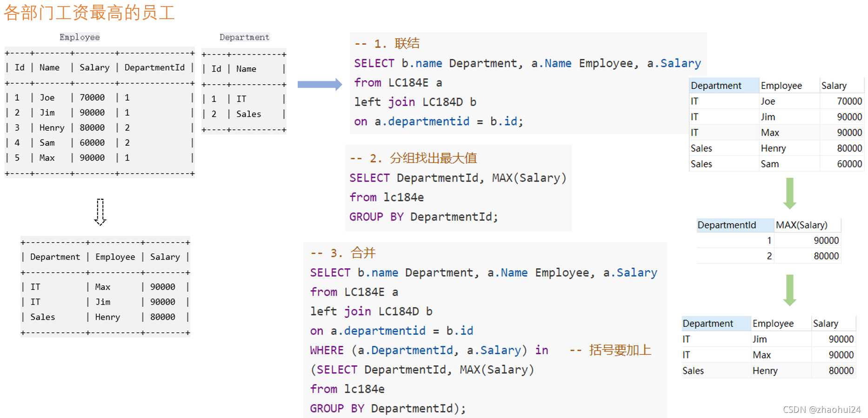Click the Joe row in the join result grid
Viewport: 868px width, 418px height.
click(x=776, y=101)
